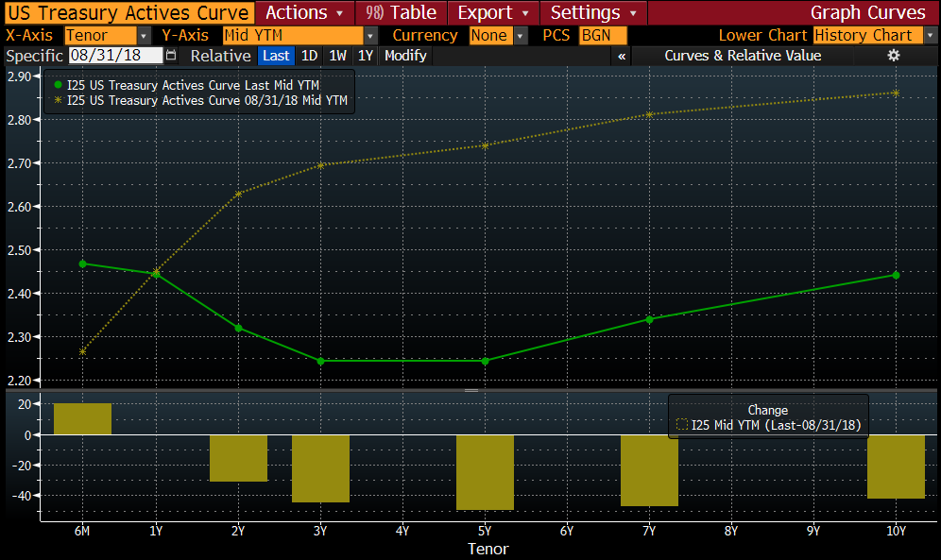
Task: Switch relative period to 1W
Action: click(337, 56)
